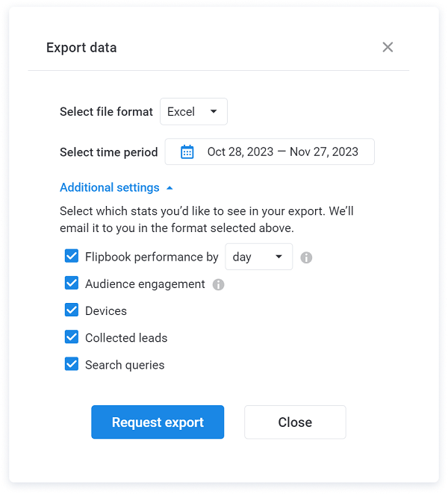This screenshot has width=448, height=494.
Task: Click the Close button
Action: pos(295,422)
